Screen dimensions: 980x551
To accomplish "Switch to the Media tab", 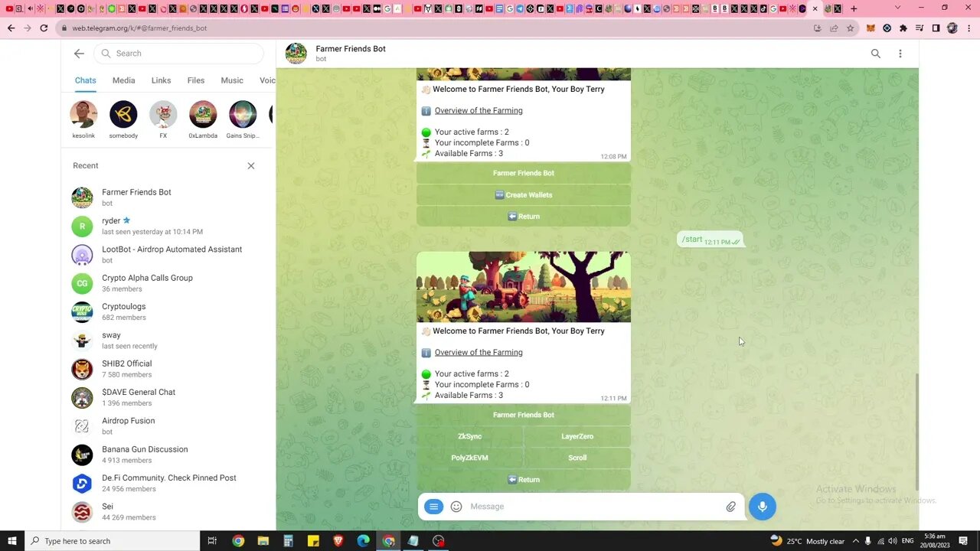I will click(x=123, y=80).
